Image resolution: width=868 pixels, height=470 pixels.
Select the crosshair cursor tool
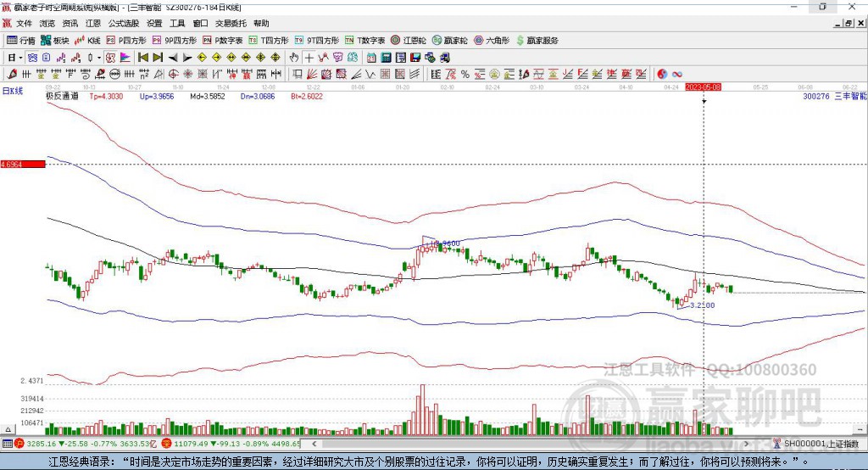pyautogui.click(x=309, y=58)
